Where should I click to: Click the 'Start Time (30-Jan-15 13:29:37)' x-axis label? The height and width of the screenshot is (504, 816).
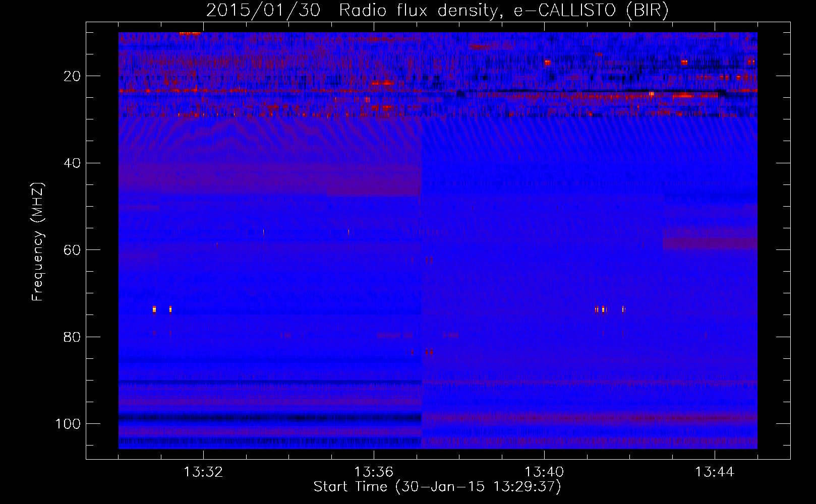click(437, 487)
